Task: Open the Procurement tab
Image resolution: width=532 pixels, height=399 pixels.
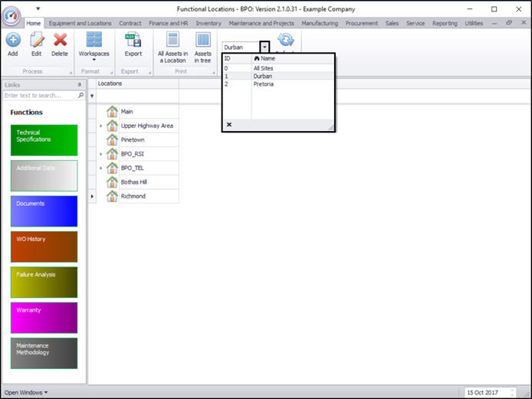Action: coord(361,23)
